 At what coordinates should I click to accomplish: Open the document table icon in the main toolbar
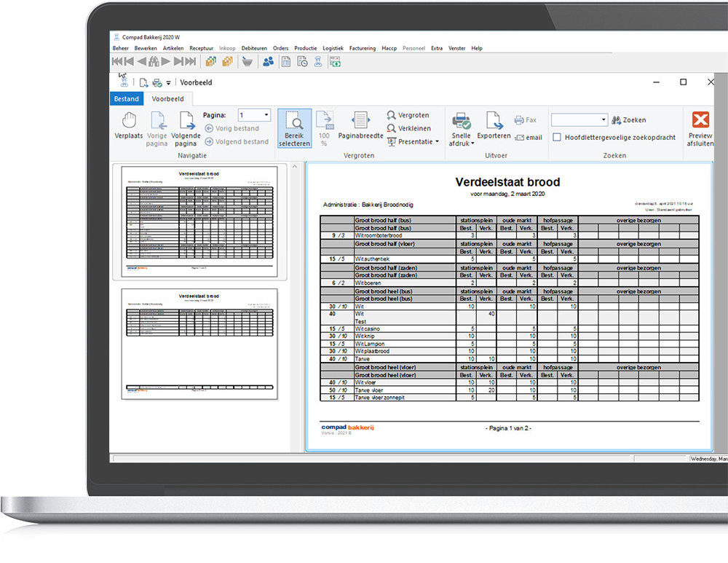click(x=286, y=61)
